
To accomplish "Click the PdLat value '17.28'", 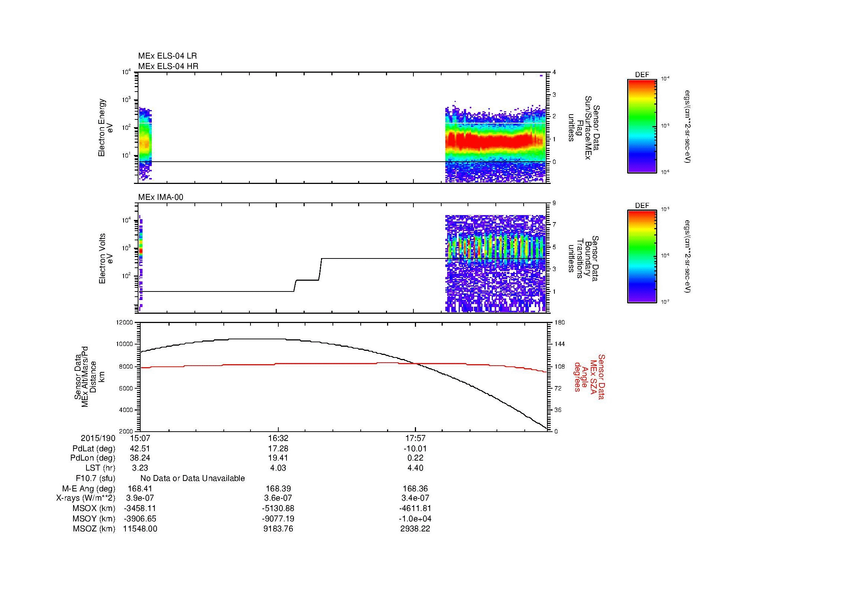I will [x=278, y=449].
